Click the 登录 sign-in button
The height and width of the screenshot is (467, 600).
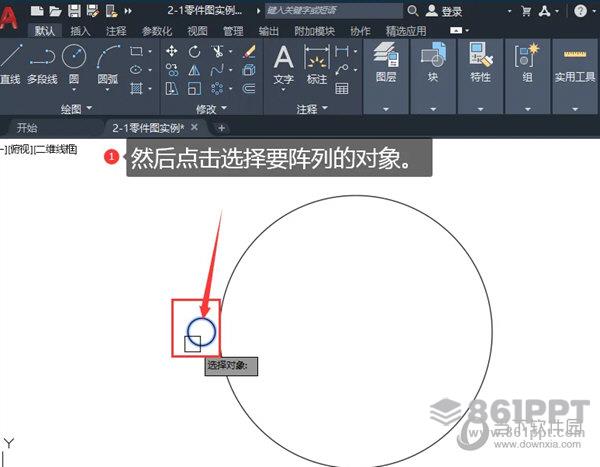pos(443,11)
